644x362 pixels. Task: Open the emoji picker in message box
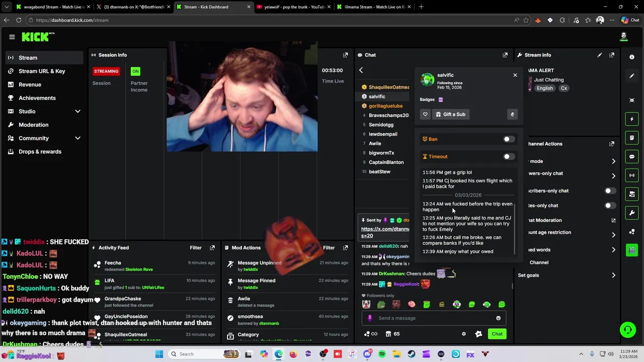pos(498,318)
